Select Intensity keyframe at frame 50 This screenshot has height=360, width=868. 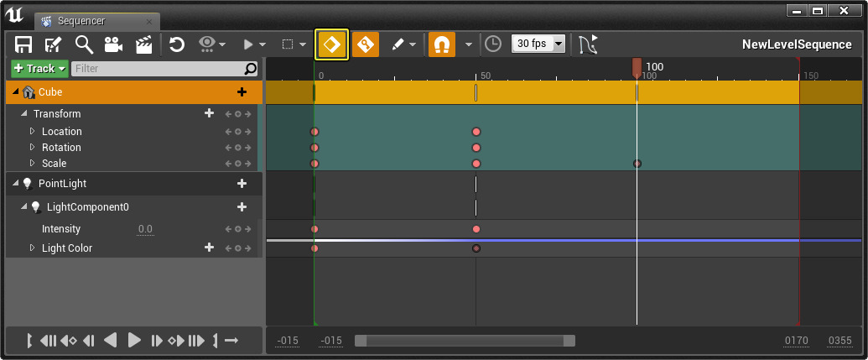[x=476, y=229]
